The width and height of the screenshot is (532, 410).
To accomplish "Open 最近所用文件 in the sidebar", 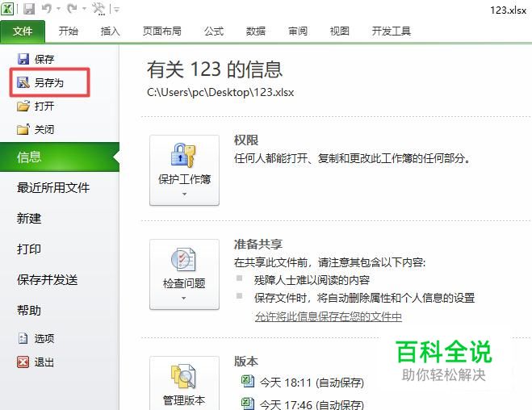I will click(x=53, y=187).
